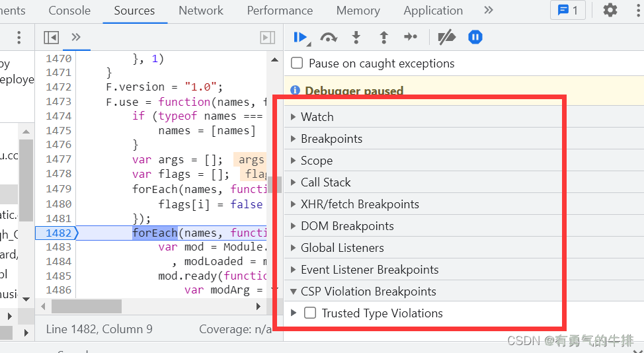Image resolution: width=644 pixels, height=353 pixels.
Task: Hide the navigator sidebar
Action: (52, 38)
